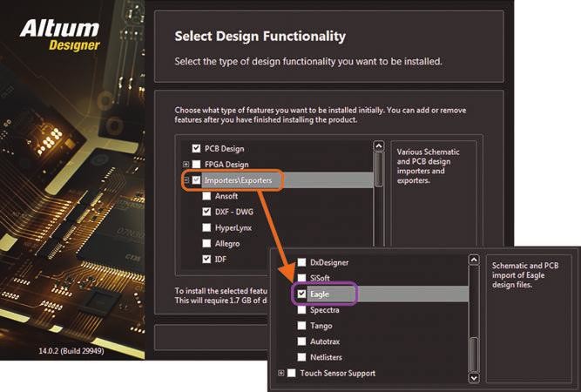Select the FPGA Design row label
Viewport: 581px width, 392px height.
(226, 164)
